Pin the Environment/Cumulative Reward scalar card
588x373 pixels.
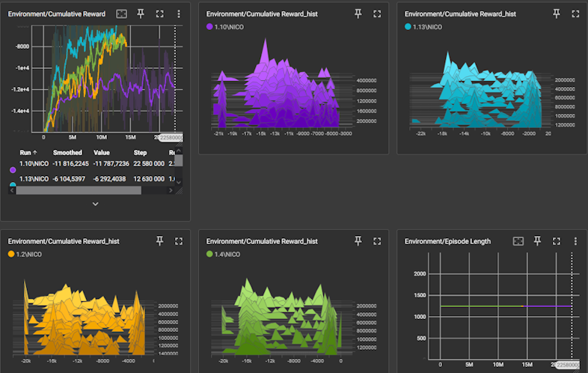(141, 13)
